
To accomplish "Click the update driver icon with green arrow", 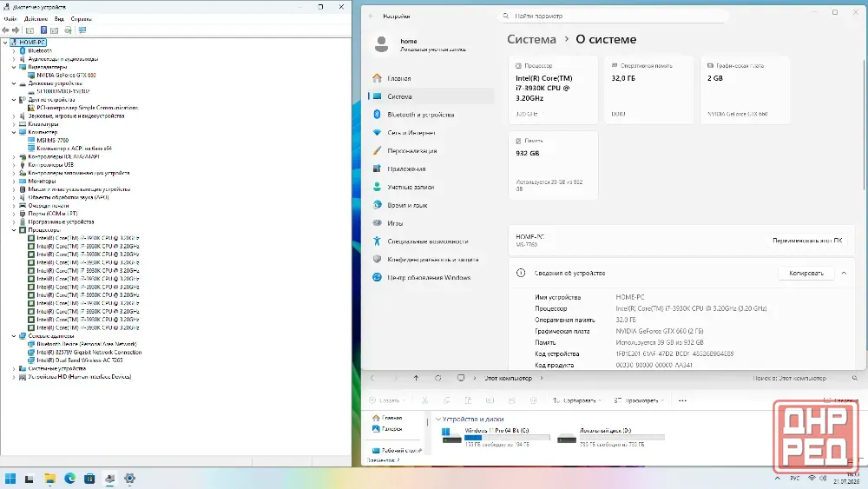I will pyautogui.click(x=68, y=30).
